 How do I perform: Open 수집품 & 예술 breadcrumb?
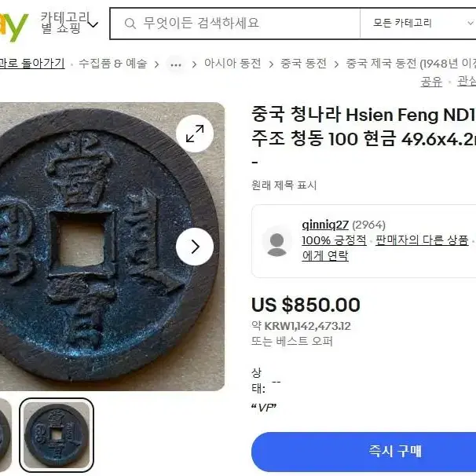pyautogui.click(x=112, y=64)
